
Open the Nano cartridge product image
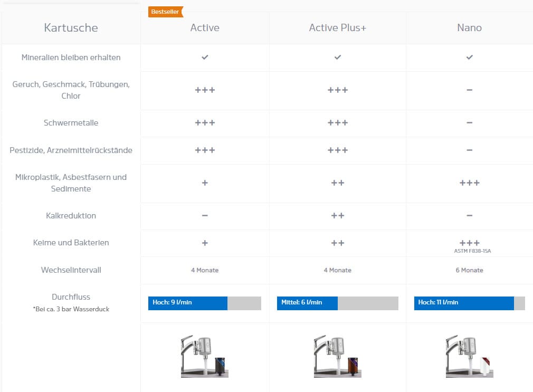coord(469,357)
